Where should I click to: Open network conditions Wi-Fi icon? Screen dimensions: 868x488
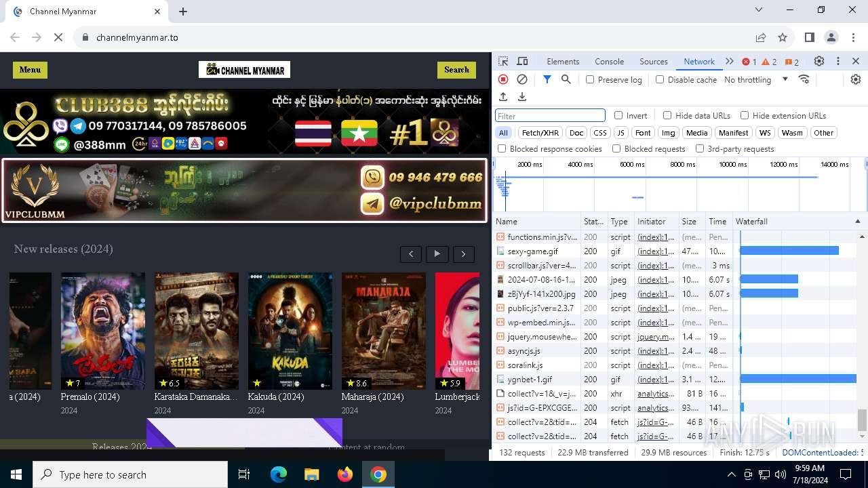(804, 79)
